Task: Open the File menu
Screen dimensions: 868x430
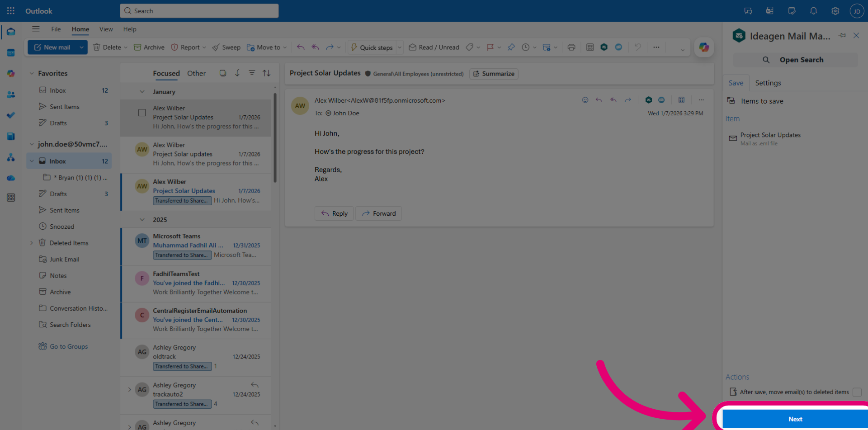Action: point(56,29)
